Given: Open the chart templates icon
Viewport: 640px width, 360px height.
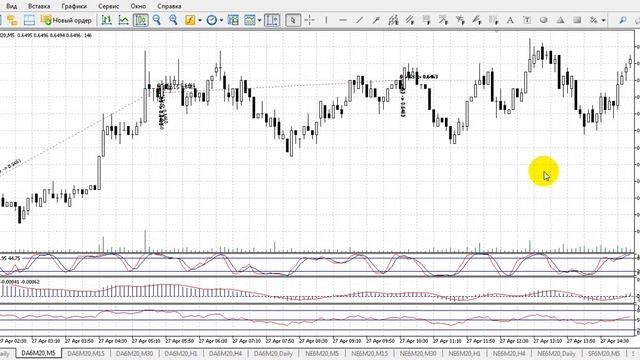Looking at the screenshot, I should point(249,20).
